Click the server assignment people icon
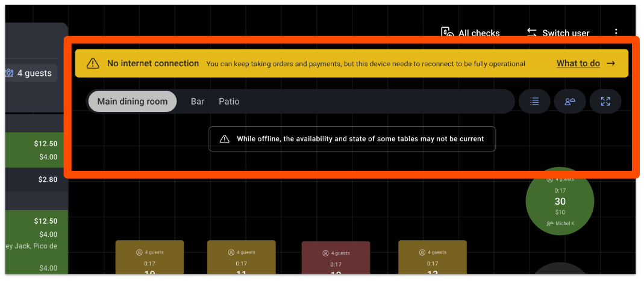 570,102
